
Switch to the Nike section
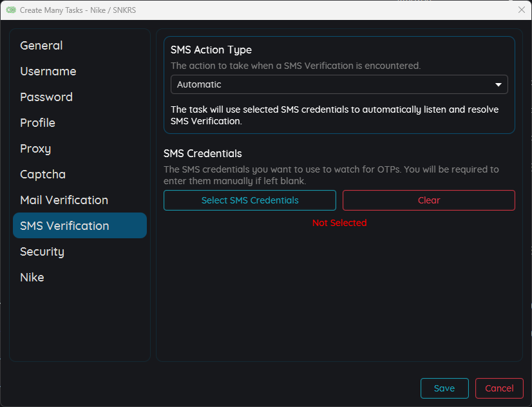pos(80,278)
